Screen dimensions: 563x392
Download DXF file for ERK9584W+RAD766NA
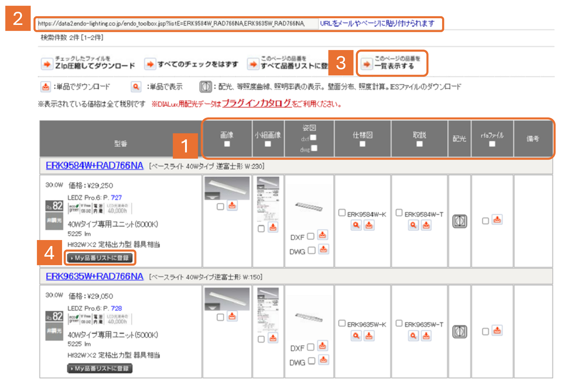pyautogui.click(x=322, y=235)
